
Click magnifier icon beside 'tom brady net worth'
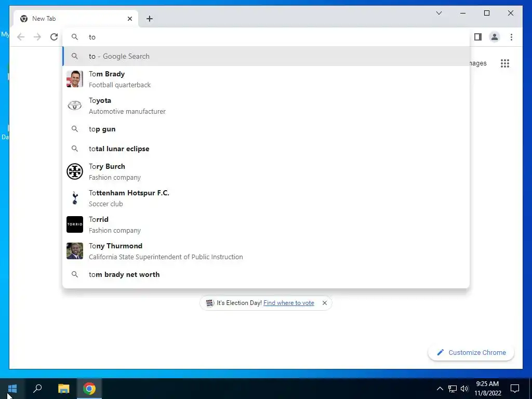75,274
